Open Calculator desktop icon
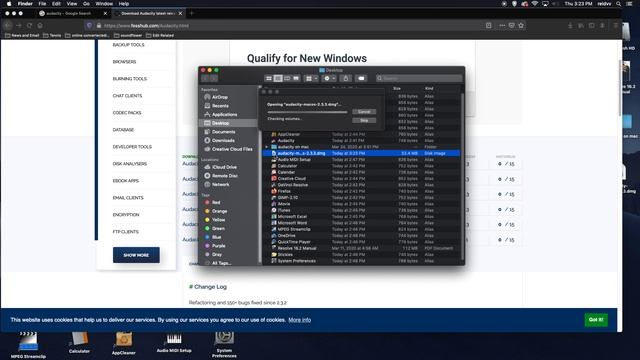Viewport: 640px width, 360px height. (x=79, y=342)
